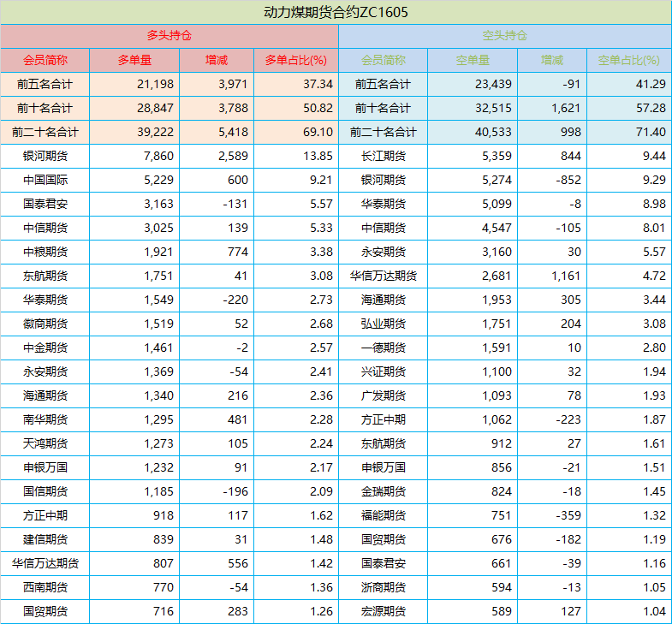Select the 西南期货 member cell
This screenshot has height=624, width=672.
(x=45, y=588)
